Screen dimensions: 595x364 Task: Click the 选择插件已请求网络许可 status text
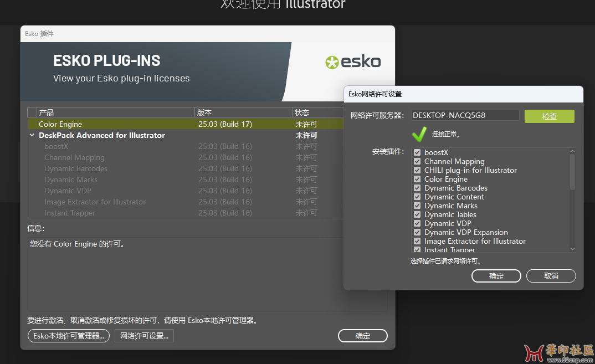pyautogui.click(x=447, y=261)
